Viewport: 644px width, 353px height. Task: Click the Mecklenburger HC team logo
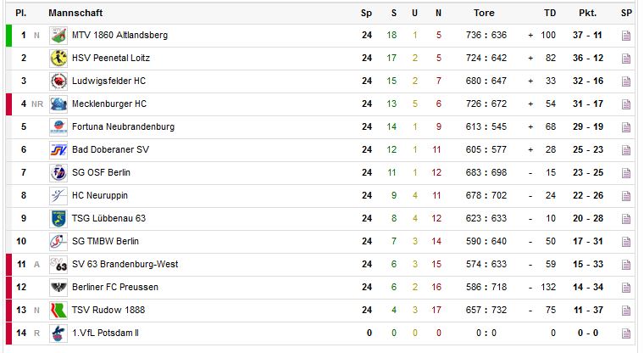(58, 104)
